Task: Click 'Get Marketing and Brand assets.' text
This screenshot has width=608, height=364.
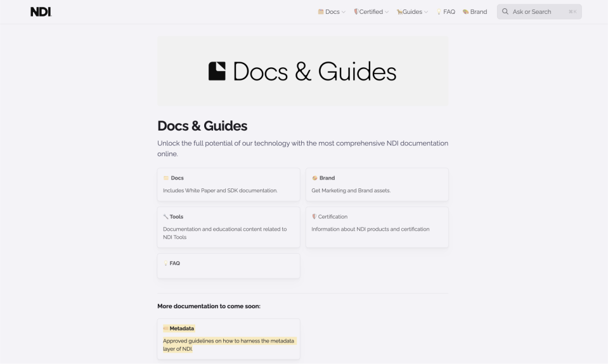Action: pos(351,190)
